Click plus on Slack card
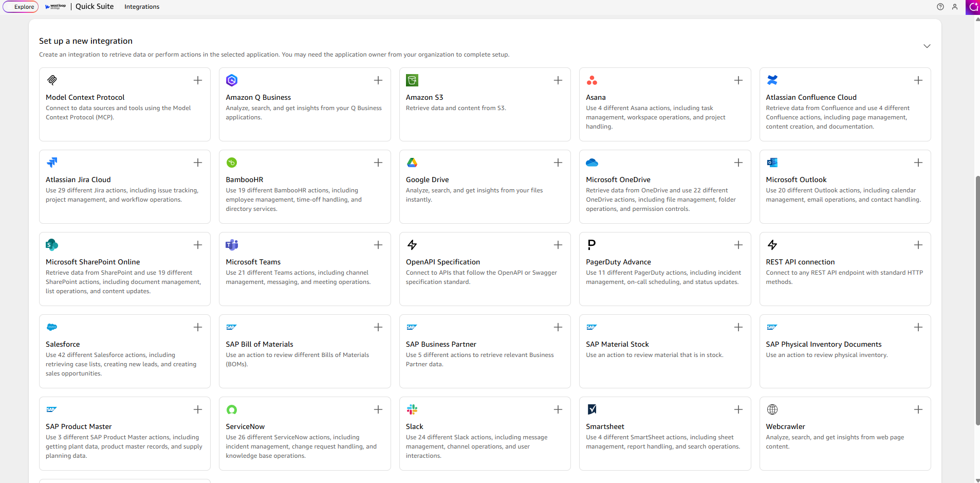 [558, 409]
